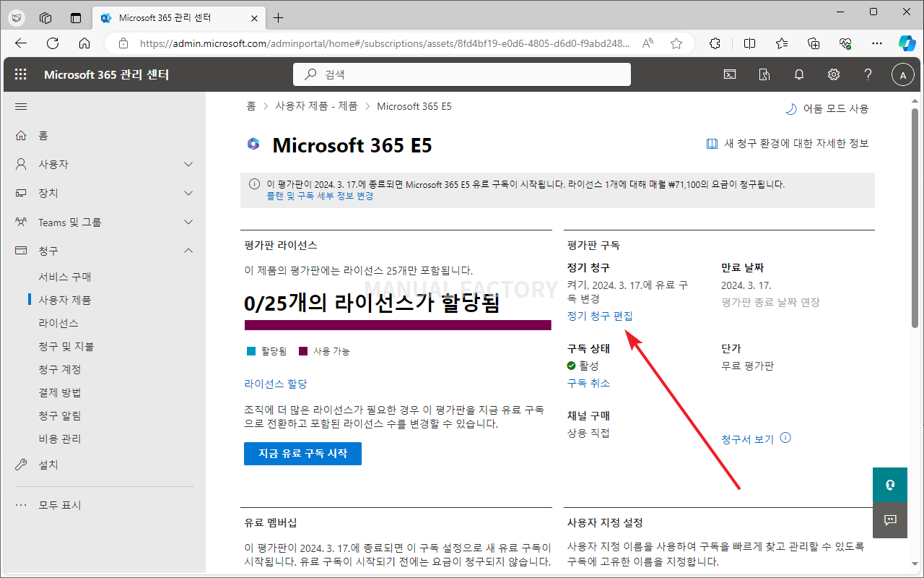Open the tab actions menu
The width and height of the screenshot is (924, 578).
pyautogui.click(x=76, y=17)
